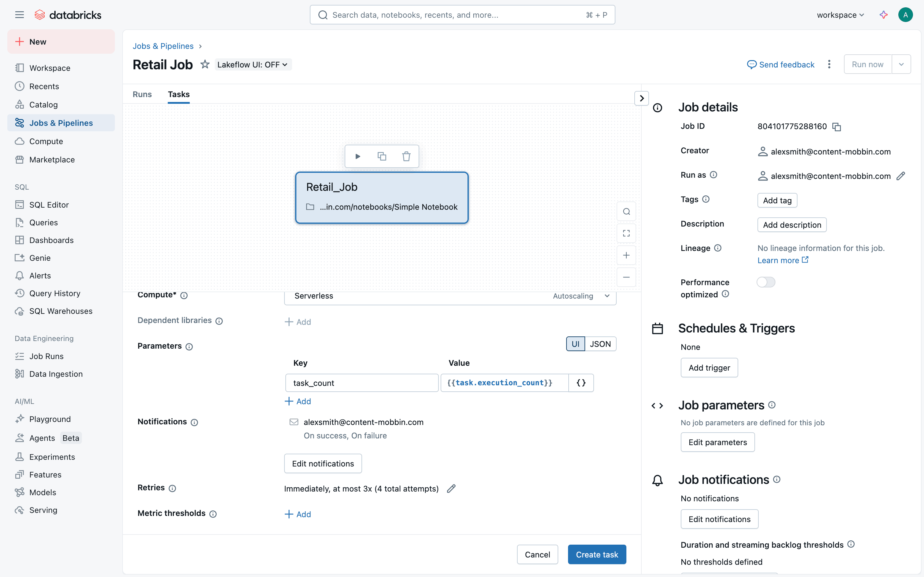The image size is (924, 577).
Task: Click the clone task icon above Retail_Job
Action: [382, 156]
